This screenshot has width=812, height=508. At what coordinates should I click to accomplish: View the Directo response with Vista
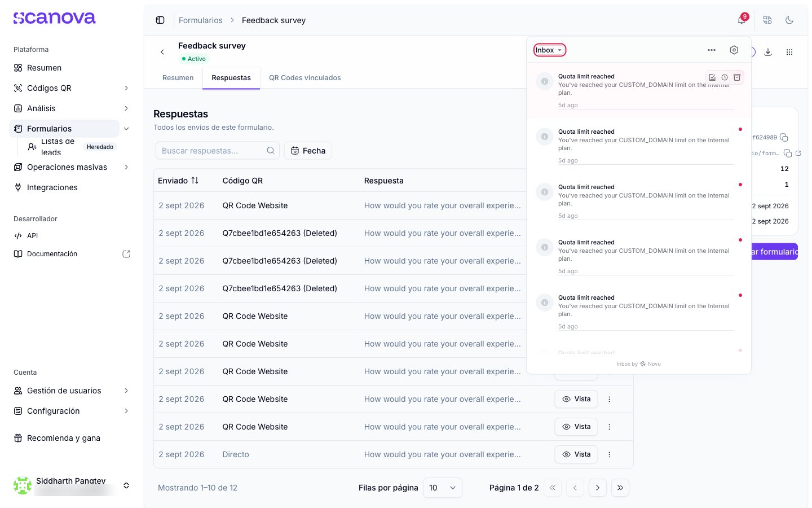576,454
